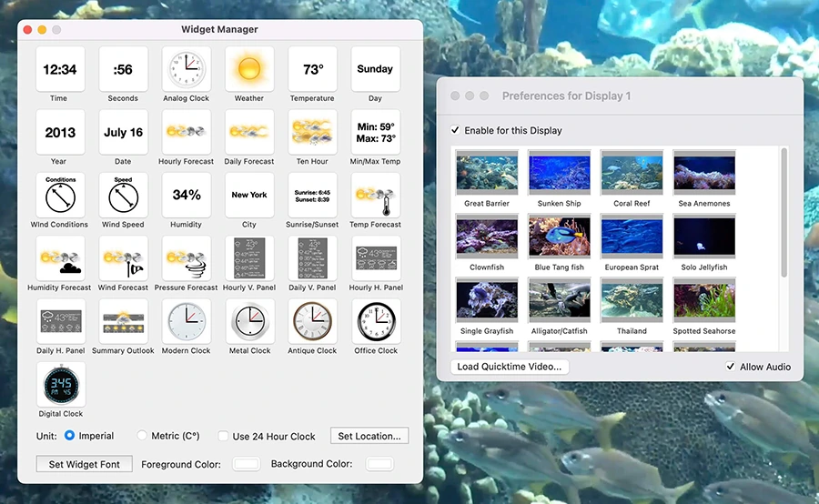Open the Foreground Color swatch
The height and width of the screenshot is (504, 819).
tap(247, 464)
